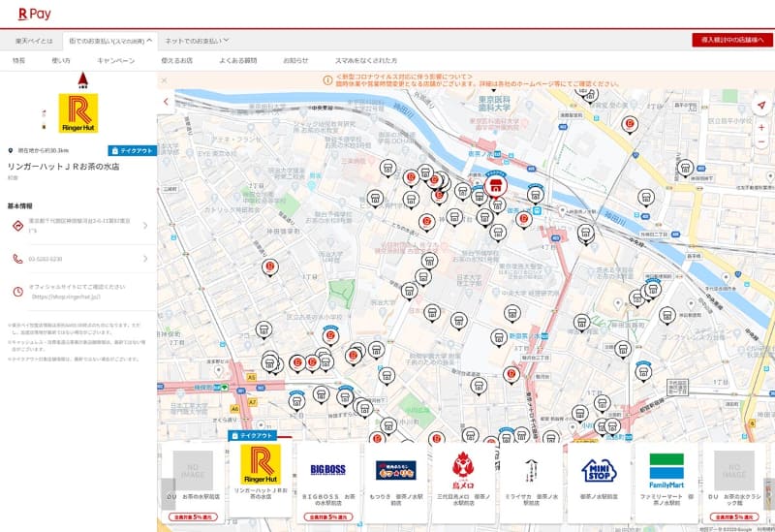
Task: Click the red pin with blue takeout tag near お茶の水小学校
Action: pos(330,335)
